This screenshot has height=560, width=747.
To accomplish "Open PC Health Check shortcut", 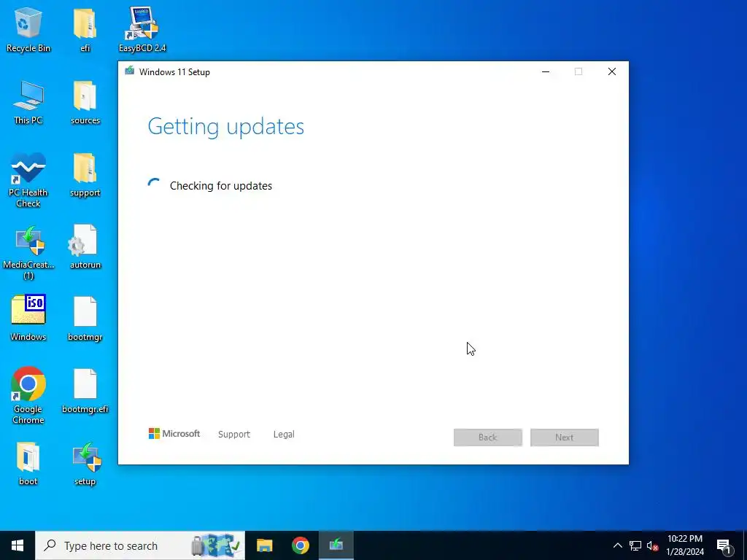I will 28,179.
